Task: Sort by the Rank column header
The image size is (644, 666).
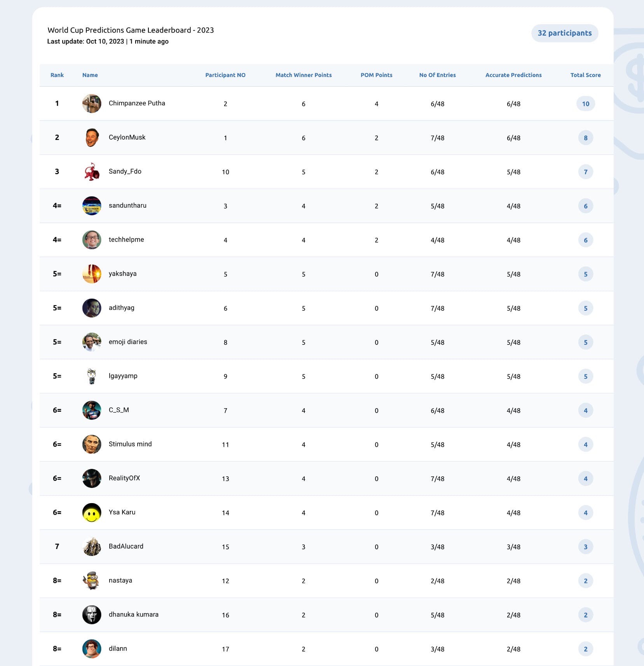Action: click(x=57, y=75)
